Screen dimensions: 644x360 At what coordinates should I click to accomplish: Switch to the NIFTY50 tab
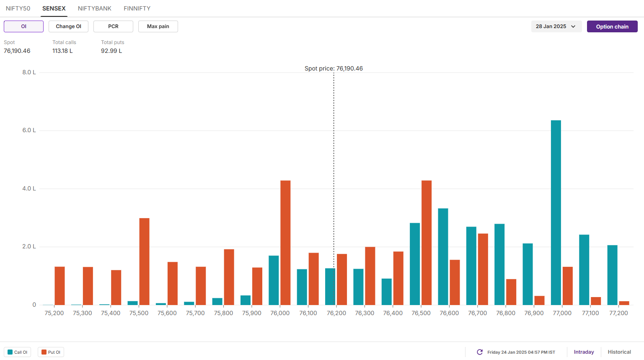(x=18, y=8)
